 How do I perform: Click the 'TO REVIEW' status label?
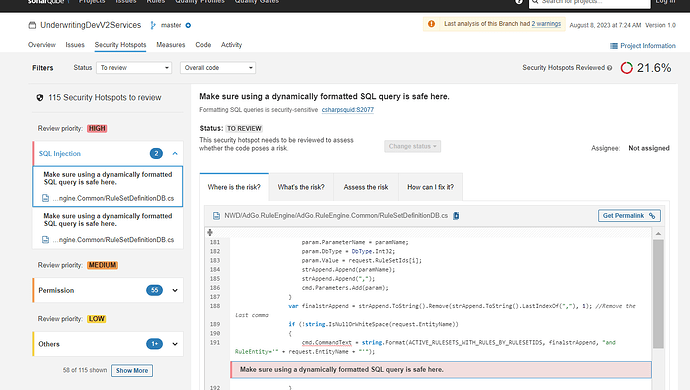tap(244, 129)
